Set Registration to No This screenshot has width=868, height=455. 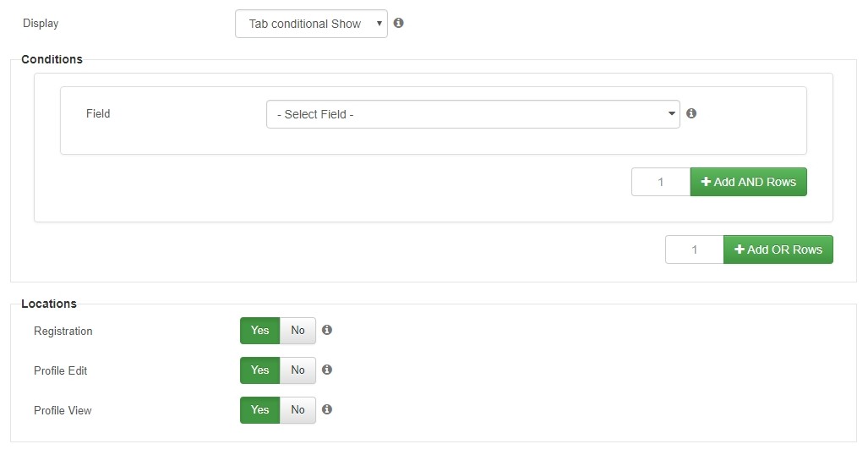[298, 331]
